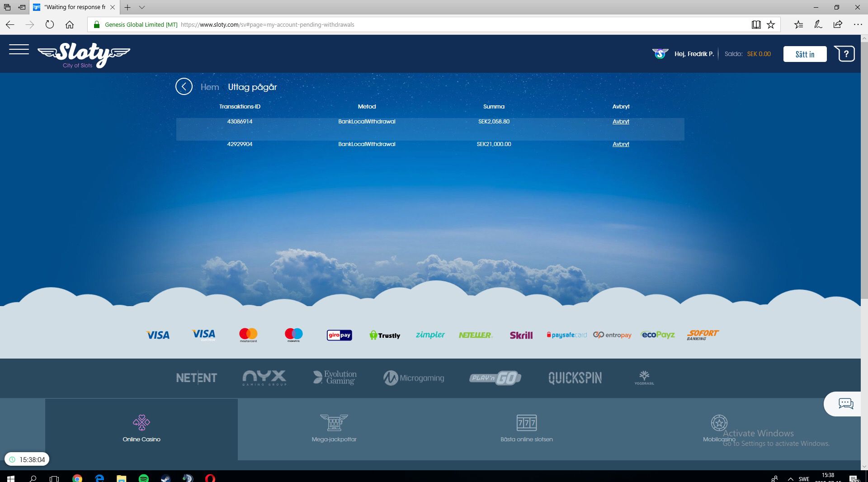Click the browser address bar URL
Screen dimensions: 868x482
(268, 24)
